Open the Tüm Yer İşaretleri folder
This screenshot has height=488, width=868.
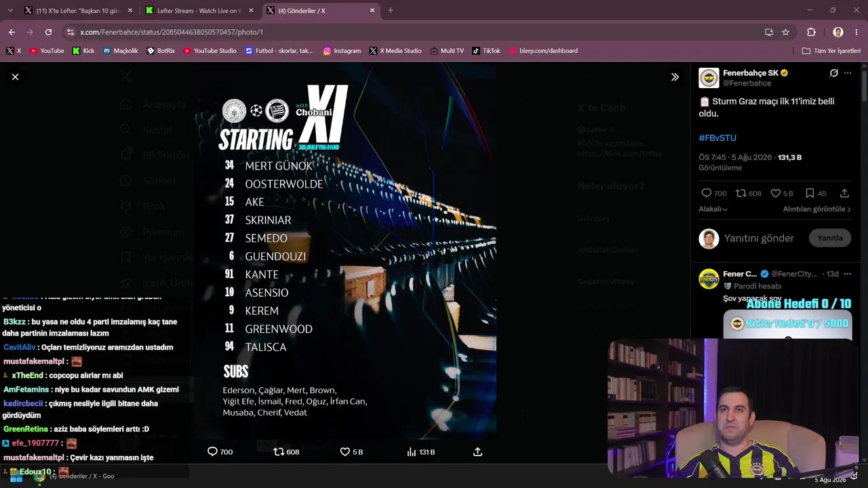pyautogui.click(x=831, y=51)
